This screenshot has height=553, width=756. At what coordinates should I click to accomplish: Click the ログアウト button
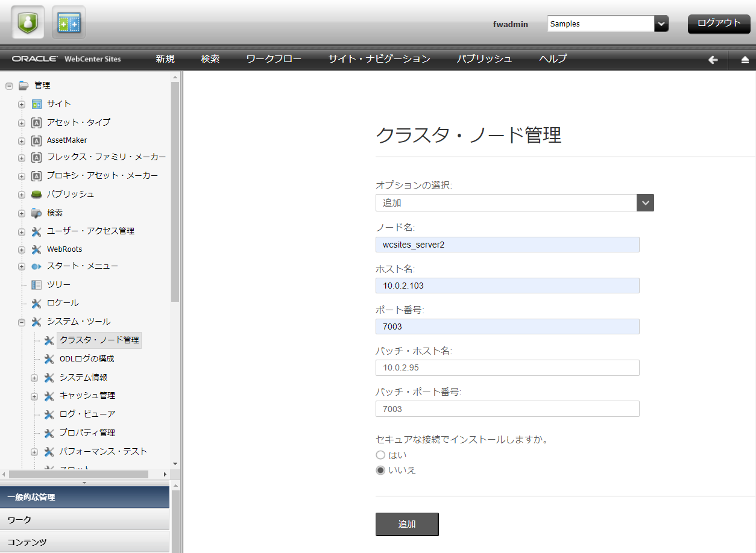719,23
